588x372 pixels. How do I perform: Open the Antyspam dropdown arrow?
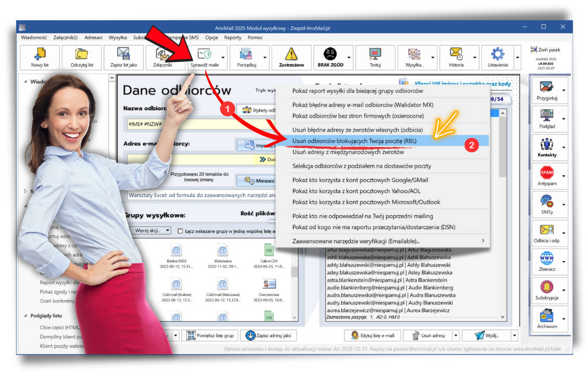click(x=564, y=176)
